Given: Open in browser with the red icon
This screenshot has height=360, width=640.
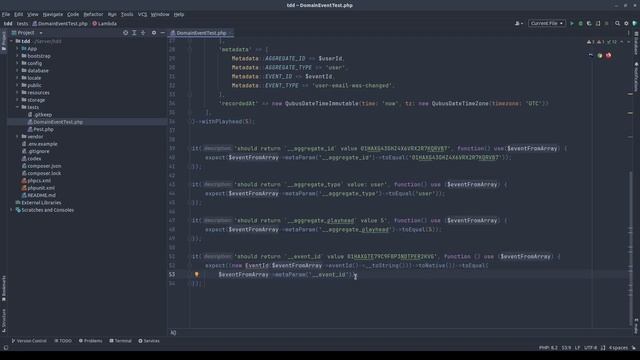Looking at the screenshot, I should [609, 56].
